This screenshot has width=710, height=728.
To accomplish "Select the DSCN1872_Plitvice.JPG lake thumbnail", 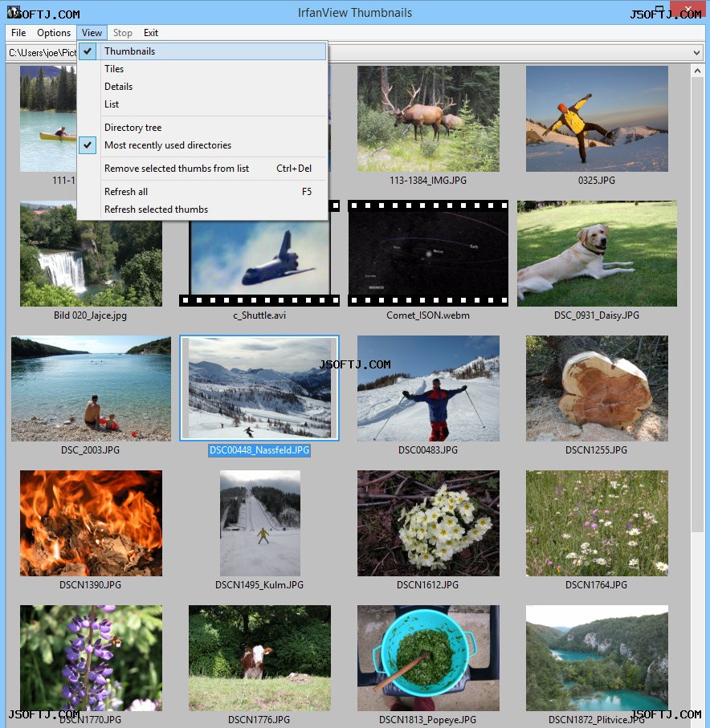I will coord(597,658).
